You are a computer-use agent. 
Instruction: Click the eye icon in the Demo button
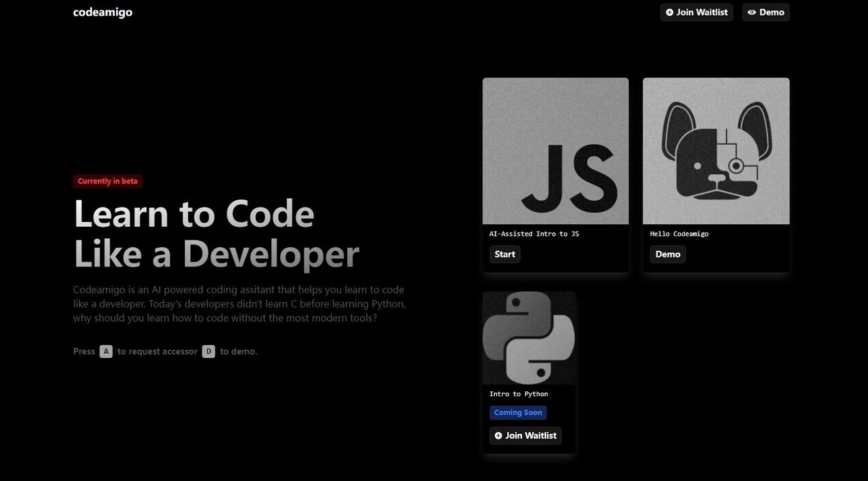click(751, 12)
